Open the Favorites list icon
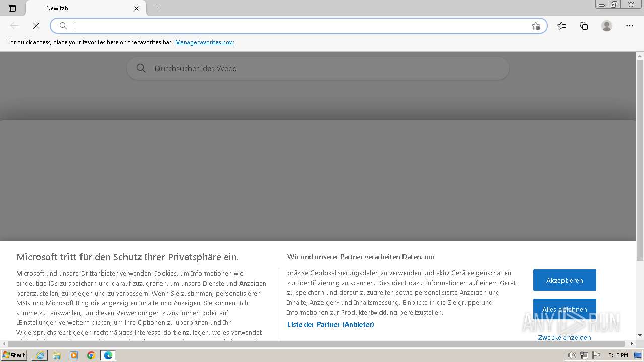Screen dimensions: 644x362 click(561, 26)
